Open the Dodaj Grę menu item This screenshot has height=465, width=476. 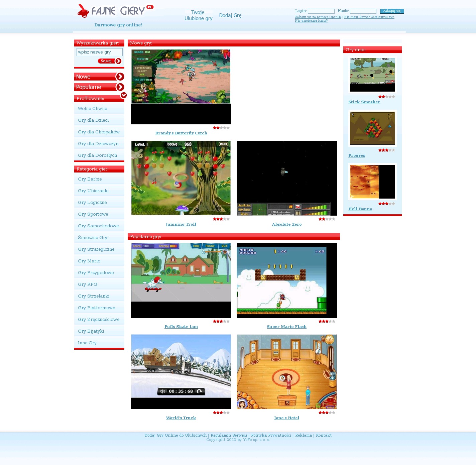tap(230, 15)
